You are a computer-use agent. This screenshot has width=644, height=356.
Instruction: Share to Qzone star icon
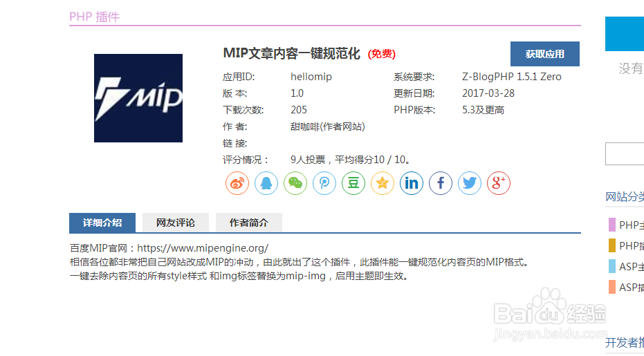pyautogui.click(x=383, y=183)
